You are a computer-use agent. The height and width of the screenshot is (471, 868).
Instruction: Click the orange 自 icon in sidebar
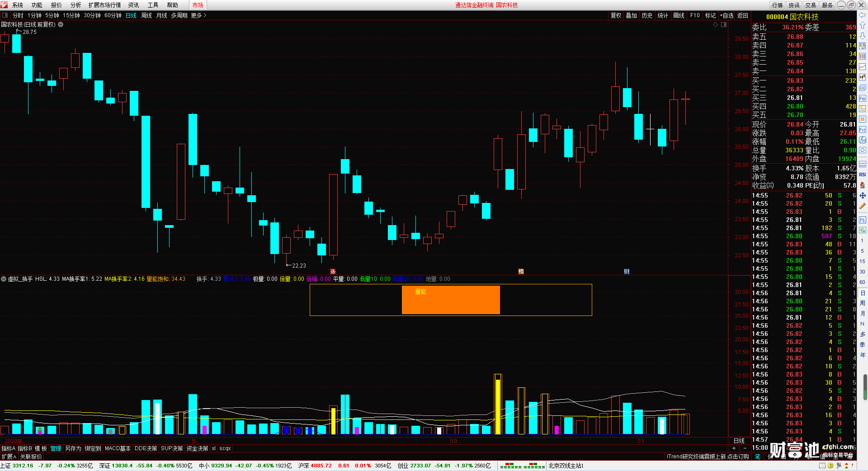point(863,119)
